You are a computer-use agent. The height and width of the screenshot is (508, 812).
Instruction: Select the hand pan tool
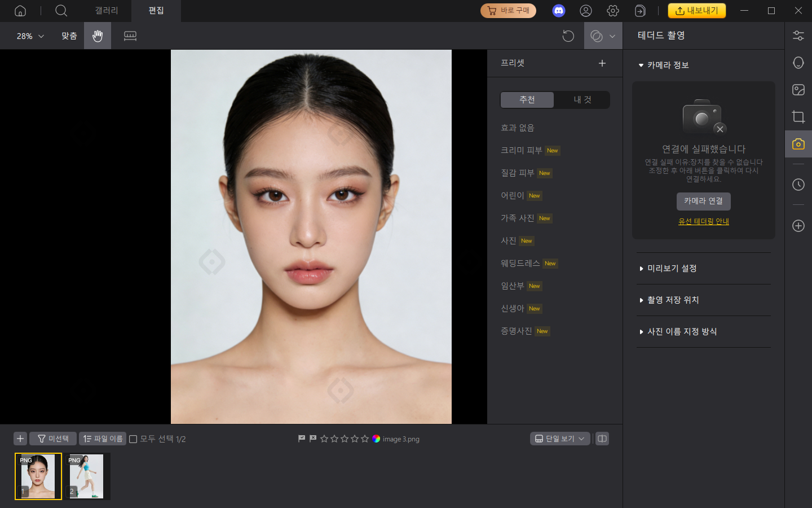[98, 36]
